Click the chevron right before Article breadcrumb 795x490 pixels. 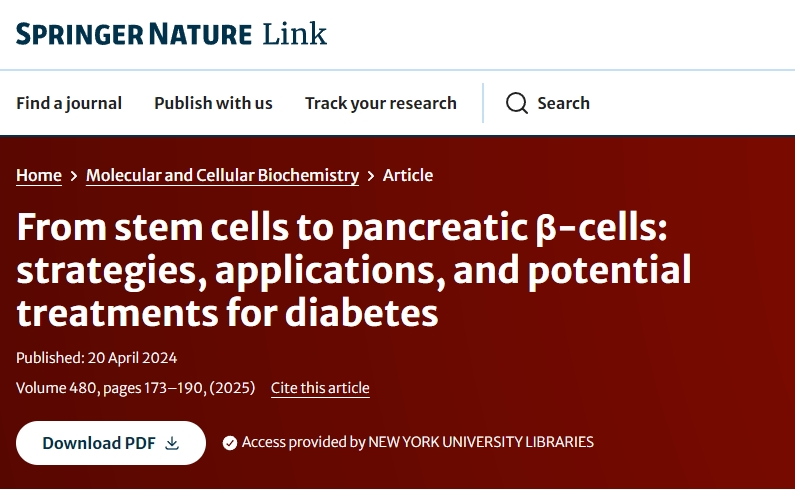(x=371, y=176)
